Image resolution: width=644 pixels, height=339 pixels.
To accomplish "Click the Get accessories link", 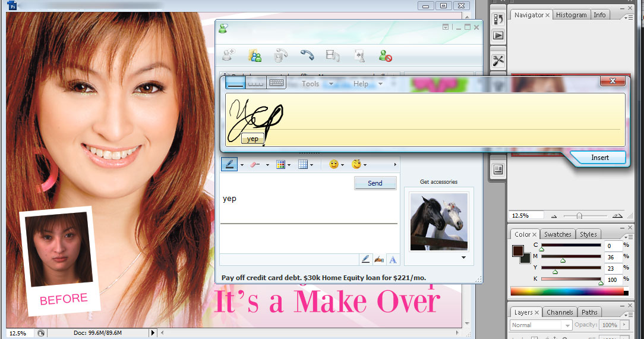I will tap(438, 181).
